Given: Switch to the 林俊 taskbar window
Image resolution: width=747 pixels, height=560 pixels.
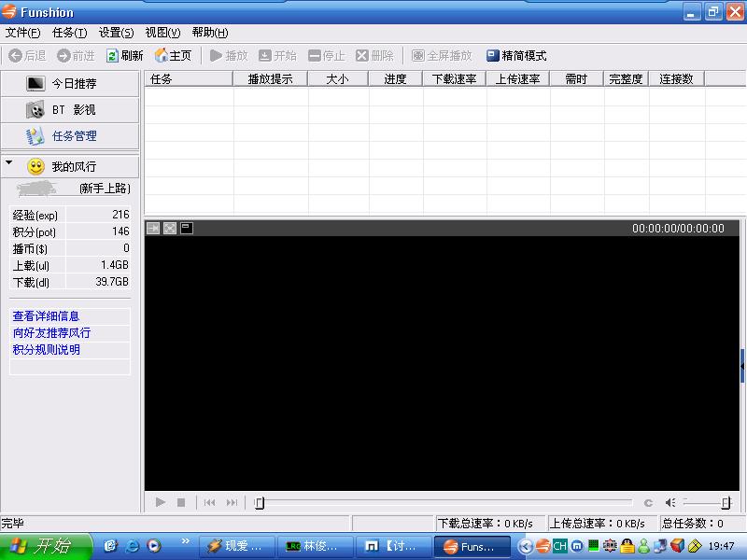Looking at the screenshot, I should pyautogui.click(x=316, y=546).
